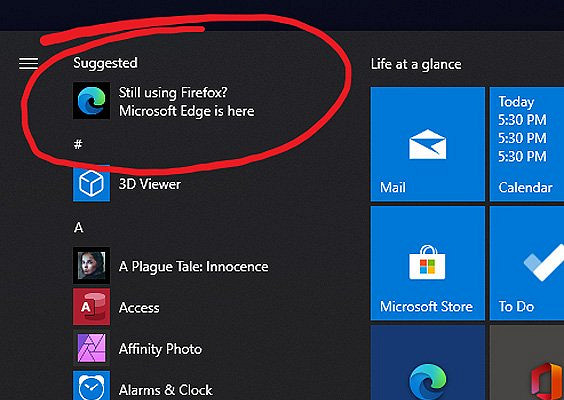Open the hamburger menu in Start
The width and height of the screenshot is (564, 400).
[x=28, y=64]
